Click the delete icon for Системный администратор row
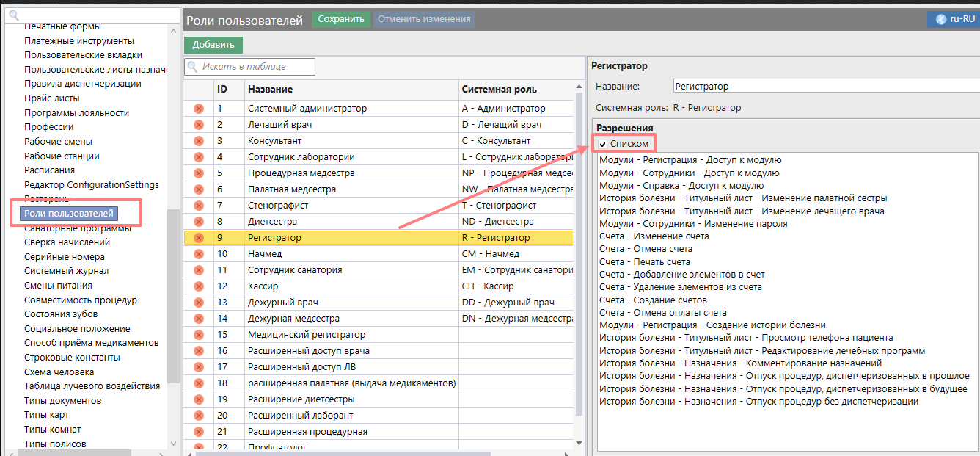This screenshot has width=980, height=456. [x=198, y=109]
